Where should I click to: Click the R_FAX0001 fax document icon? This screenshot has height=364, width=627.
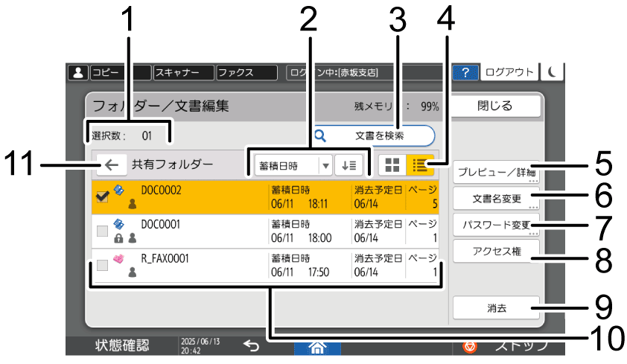point(118,258)
